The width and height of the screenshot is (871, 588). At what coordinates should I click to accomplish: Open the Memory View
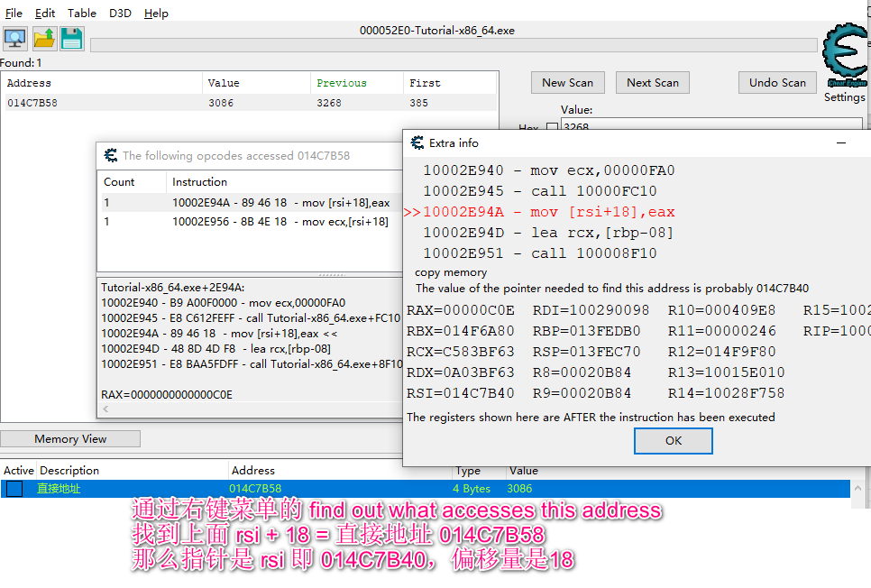[x=70, y=438]
